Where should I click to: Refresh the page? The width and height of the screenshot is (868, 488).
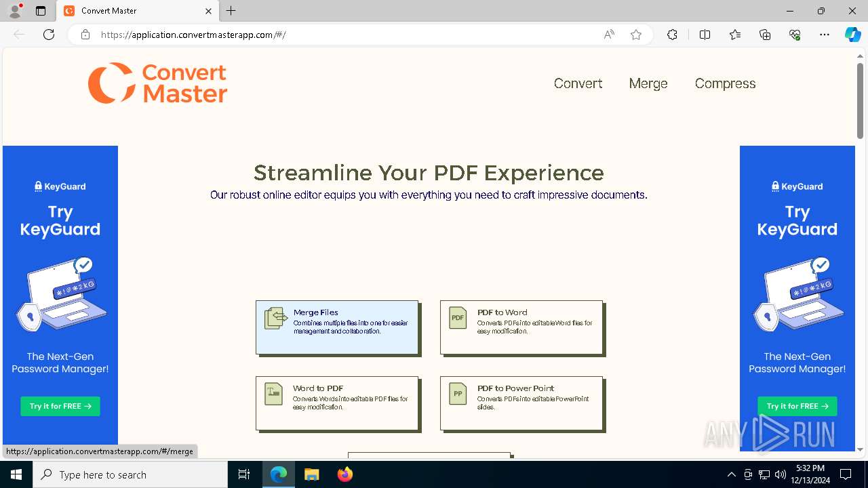[49, 35]
